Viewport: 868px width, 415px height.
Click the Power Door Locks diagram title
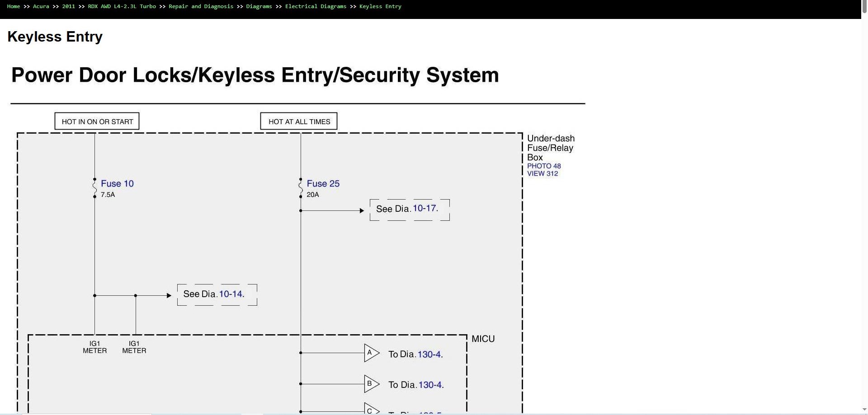point(255,75)
